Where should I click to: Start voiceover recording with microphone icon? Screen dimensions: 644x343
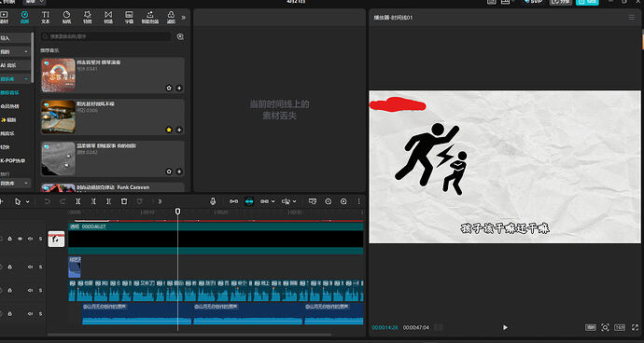213,201
